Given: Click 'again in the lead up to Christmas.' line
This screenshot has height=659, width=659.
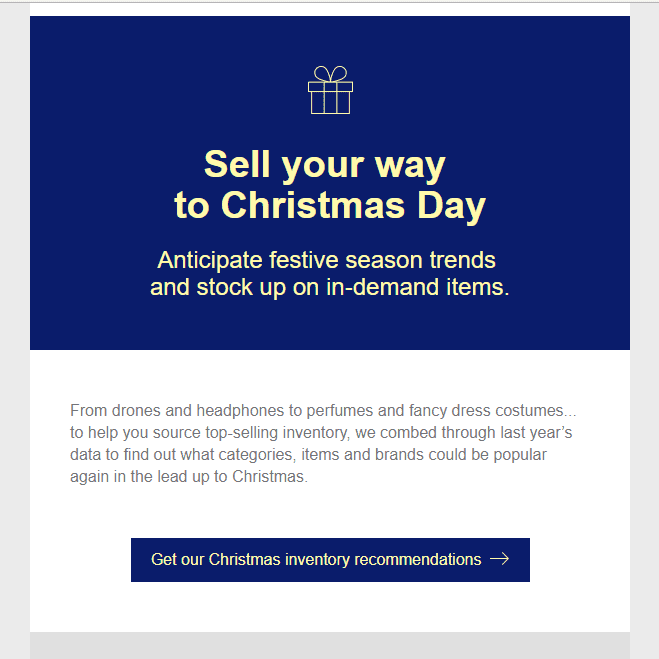Looking at the screenshot, I should click(189, 477).
